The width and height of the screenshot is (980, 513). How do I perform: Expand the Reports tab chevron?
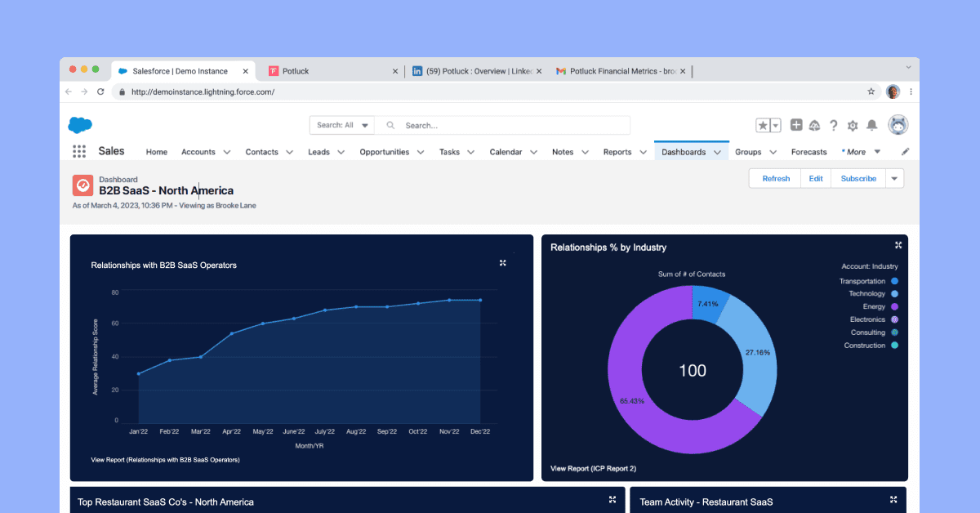(643, 152)
